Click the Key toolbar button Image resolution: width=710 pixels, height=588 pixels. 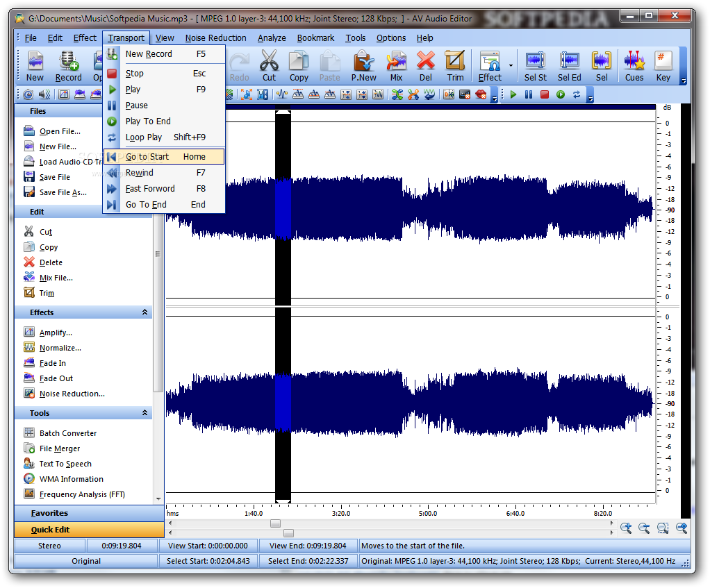tap(663, 66)
